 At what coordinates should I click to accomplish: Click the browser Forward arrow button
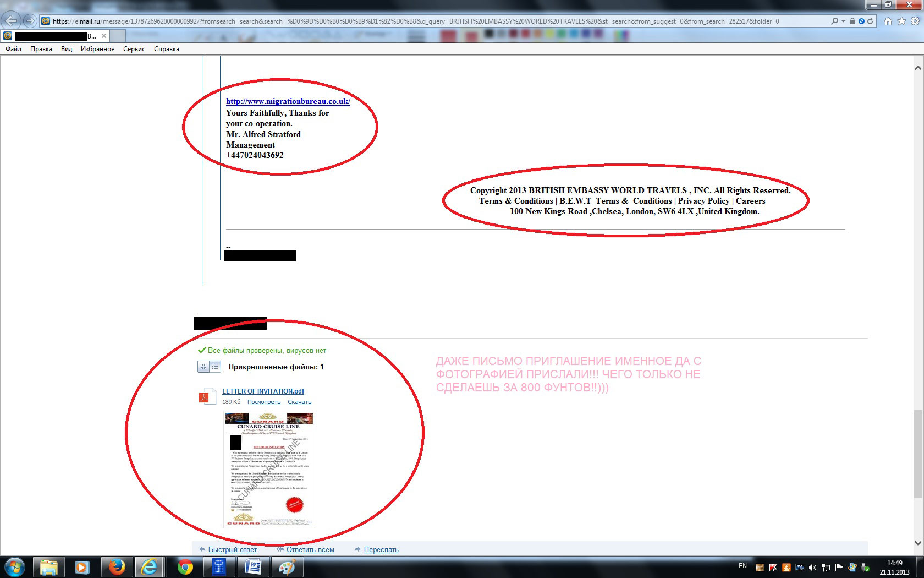click(x=30, y=21)
